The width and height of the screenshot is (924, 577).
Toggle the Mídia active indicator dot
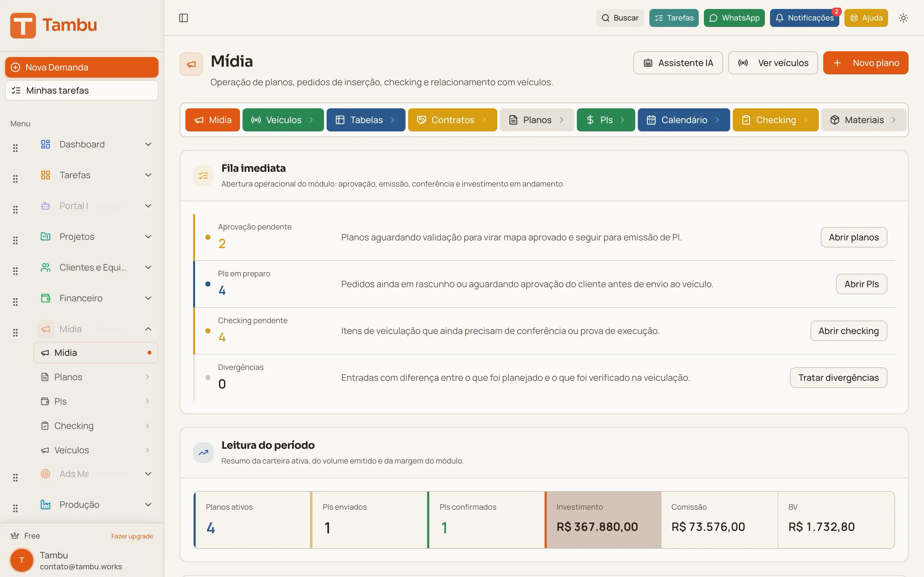tap(149, 352)
